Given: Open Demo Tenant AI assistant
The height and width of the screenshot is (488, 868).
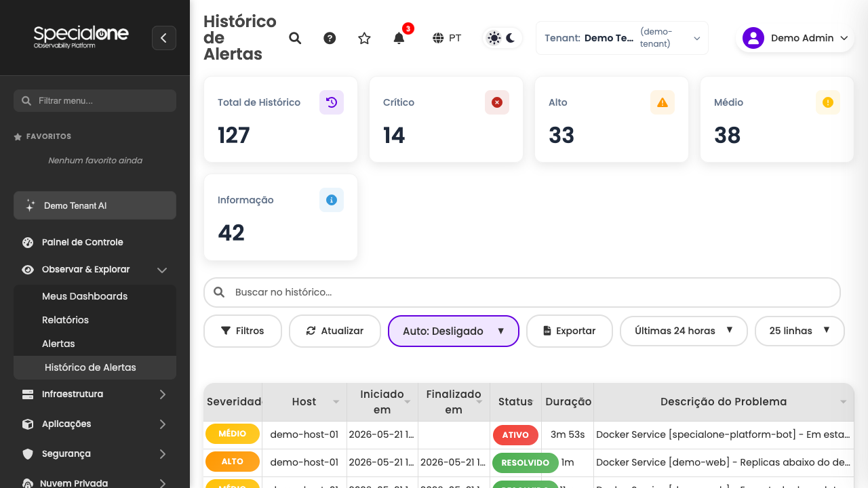Looking at the screenshot, I should tap(95, 205).
